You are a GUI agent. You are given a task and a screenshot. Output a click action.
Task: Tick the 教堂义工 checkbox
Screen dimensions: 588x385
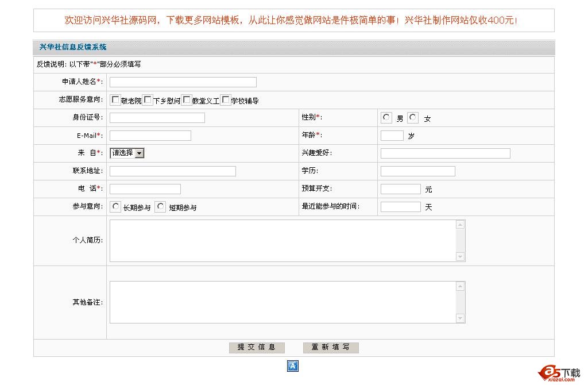(x=187, y=100)
